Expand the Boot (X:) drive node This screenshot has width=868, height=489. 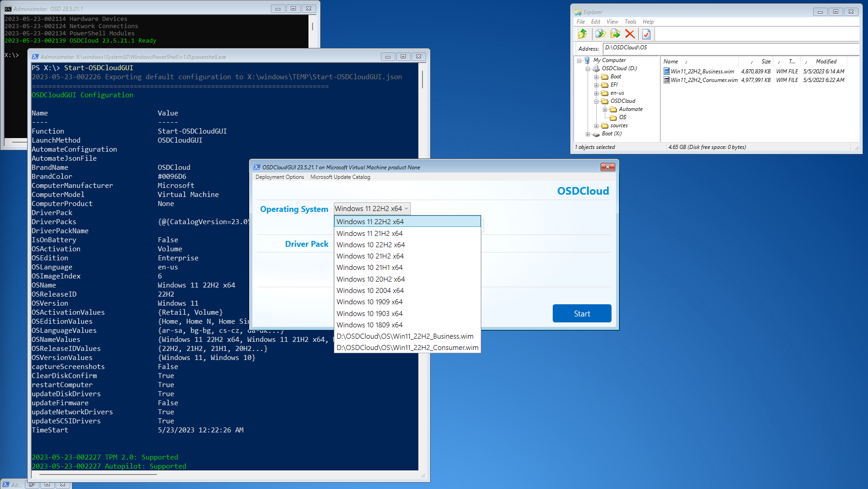(588, 134)
